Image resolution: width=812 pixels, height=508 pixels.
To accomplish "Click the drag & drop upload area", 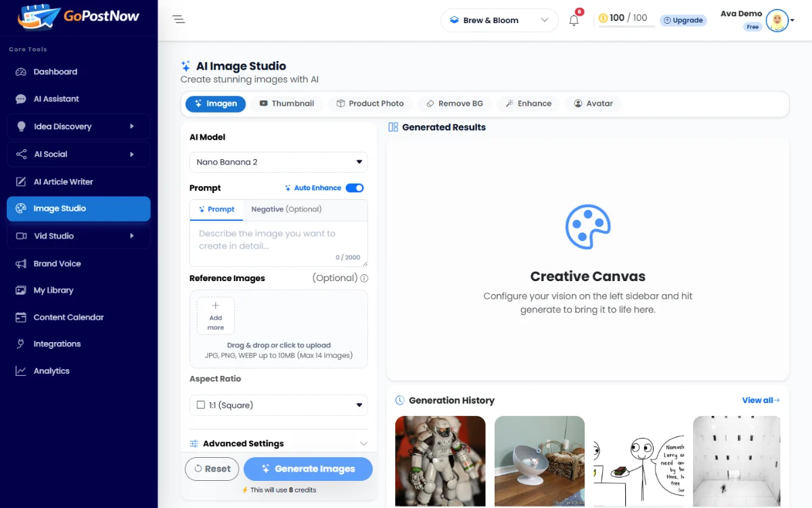I will pos(279,329).
